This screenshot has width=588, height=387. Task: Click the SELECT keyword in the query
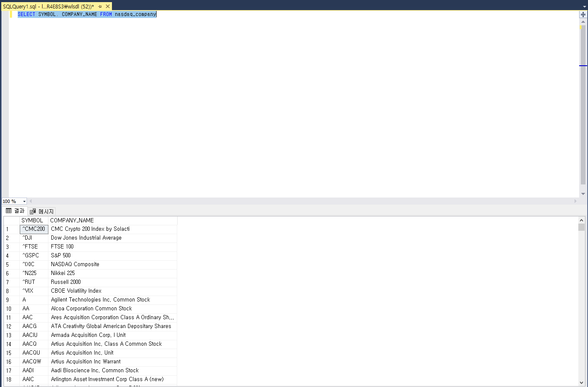point(27,14)
